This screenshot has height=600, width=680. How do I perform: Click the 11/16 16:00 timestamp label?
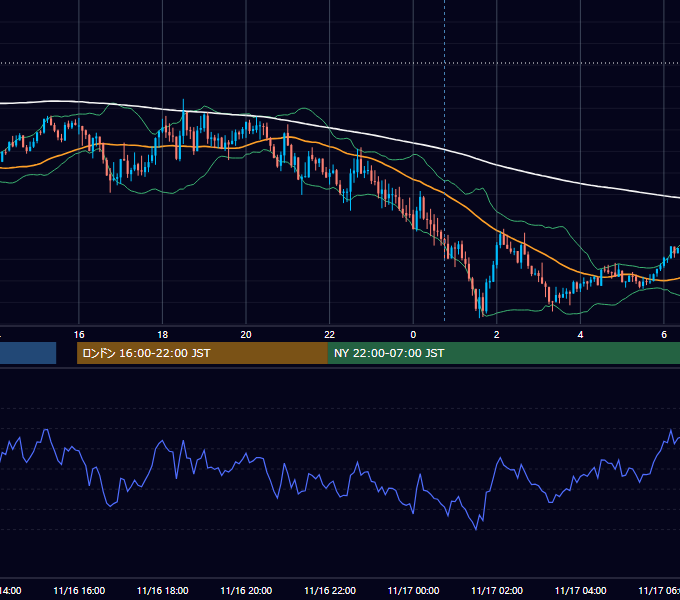79,591
